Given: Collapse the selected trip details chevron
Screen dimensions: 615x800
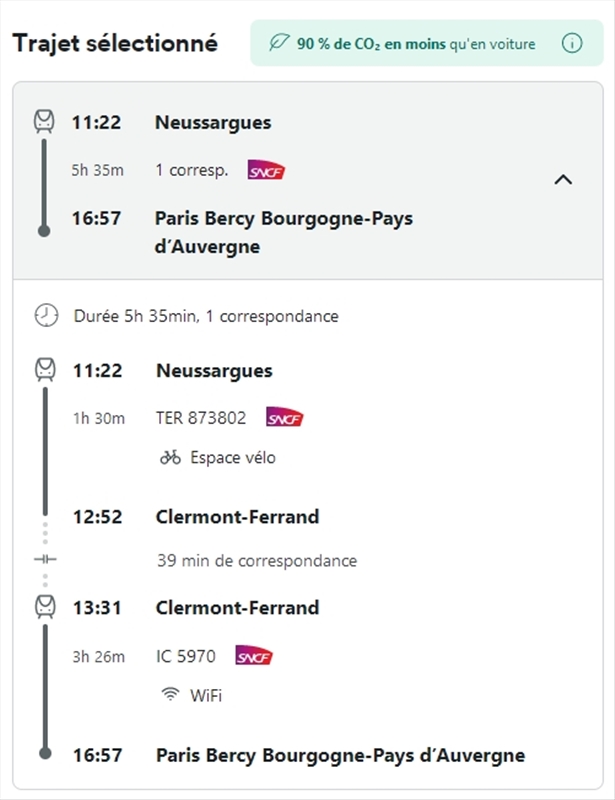Looking at the screenshot, I should point(563,180).
